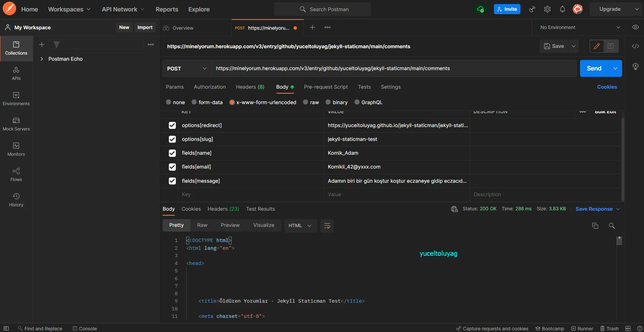
Task: Switch to the Authorization tab
Action: (x=210, y=87)
